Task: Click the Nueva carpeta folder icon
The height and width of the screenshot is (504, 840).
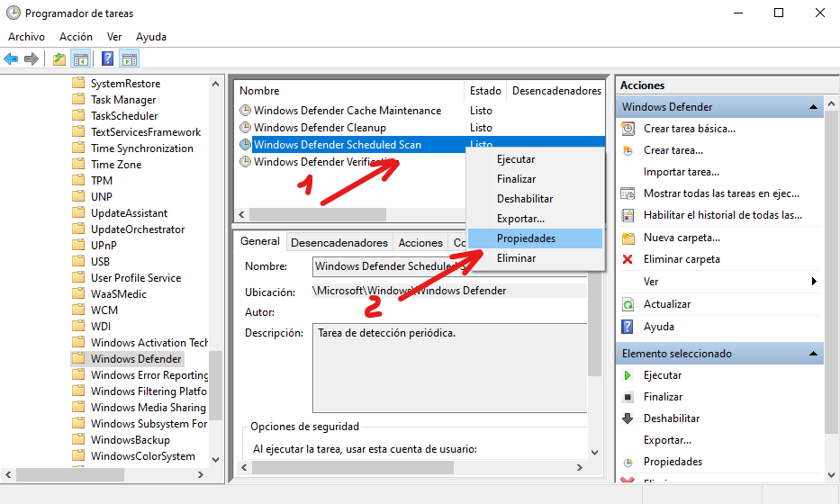Action: tap(628, 238)
